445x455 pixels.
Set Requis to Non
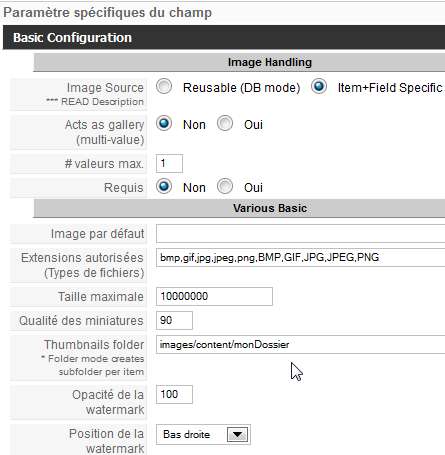164,187
